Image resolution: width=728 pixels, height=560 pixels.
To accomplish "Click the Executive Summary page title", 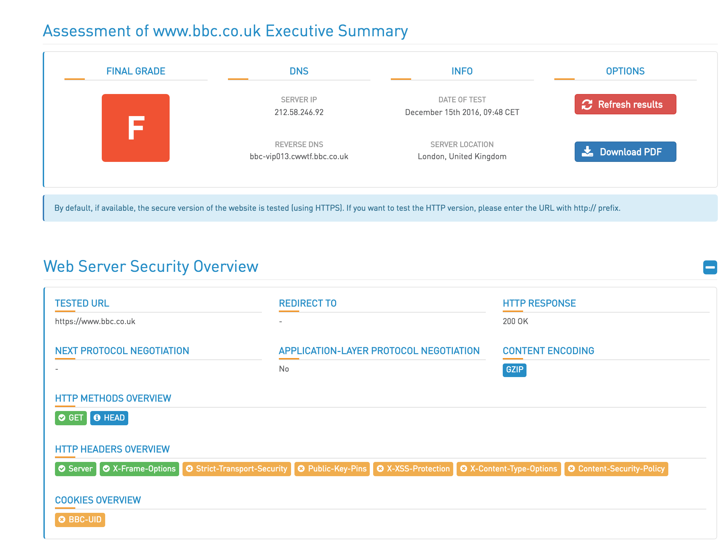I will 225,31.
